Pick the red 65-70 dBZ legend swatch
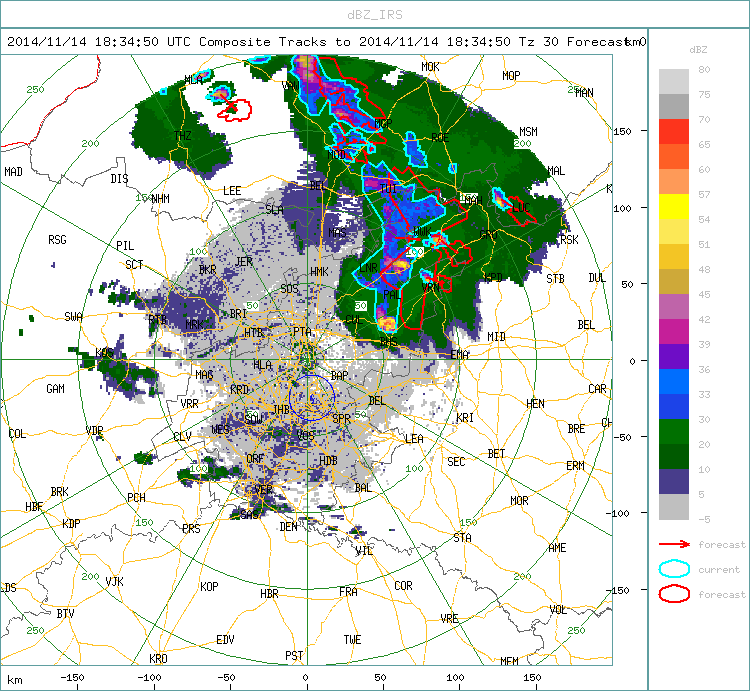 point(673,132)
